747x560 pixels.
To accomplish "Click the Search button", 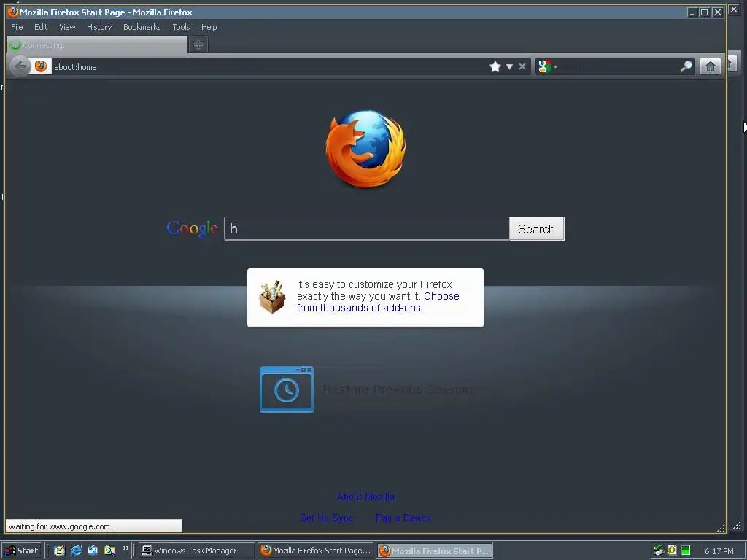I will click(x=536, y=228).
